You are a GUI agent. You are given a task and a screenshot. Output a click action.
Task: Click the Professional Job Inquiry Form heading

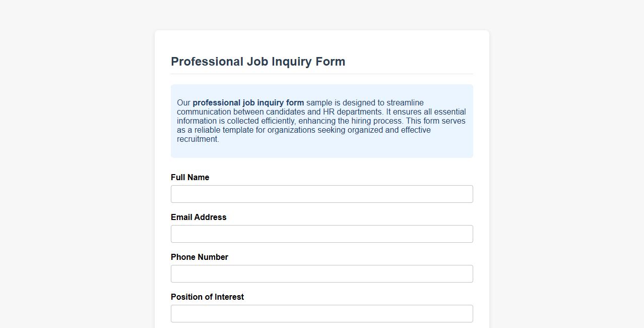258,61
